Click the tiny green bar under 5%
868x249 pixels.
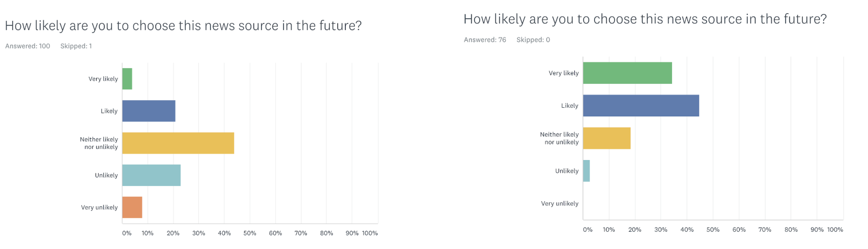[127, 79]
